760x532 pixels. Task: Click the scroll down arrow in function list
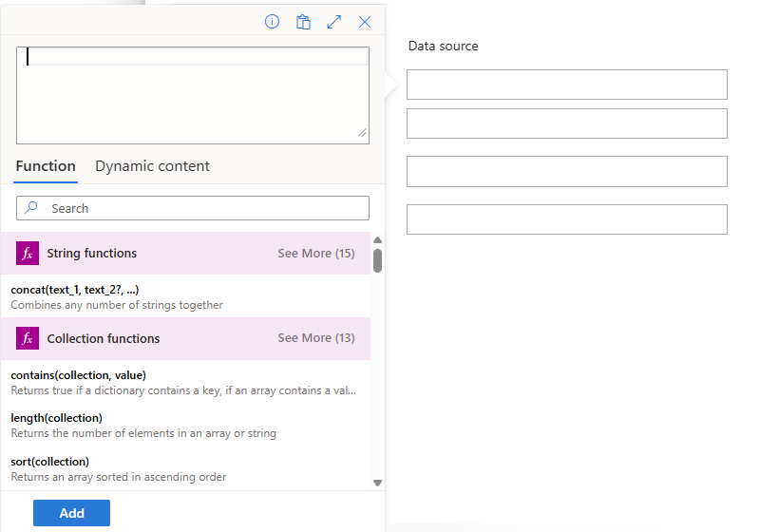pos(377,483)
